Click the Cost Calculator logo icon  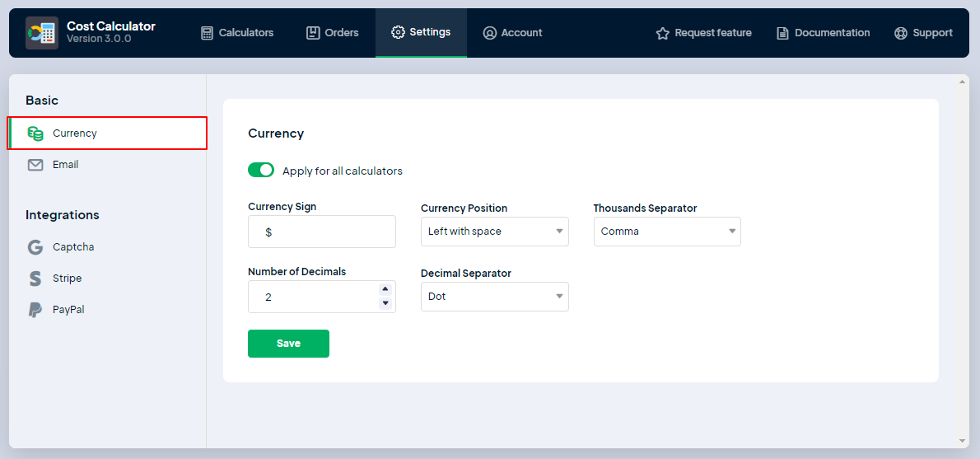[42, 33]
